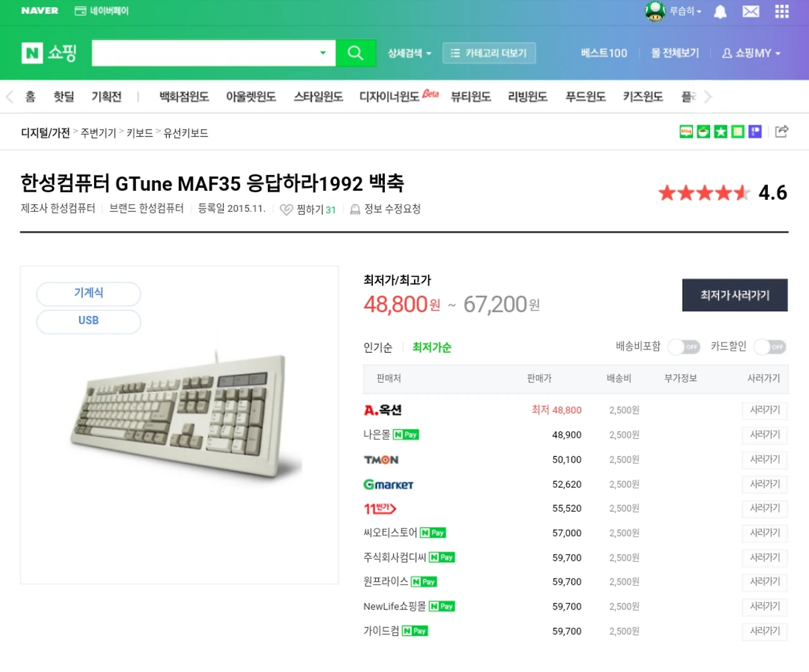Click the 찜하기 heart icon
This screenshot has height=672, width=809.
point(286,209)
